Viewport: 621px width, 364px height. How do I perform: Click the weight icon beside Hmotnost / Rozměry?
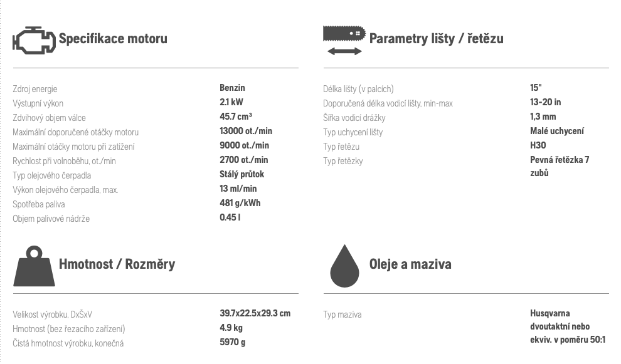[34, 266]
